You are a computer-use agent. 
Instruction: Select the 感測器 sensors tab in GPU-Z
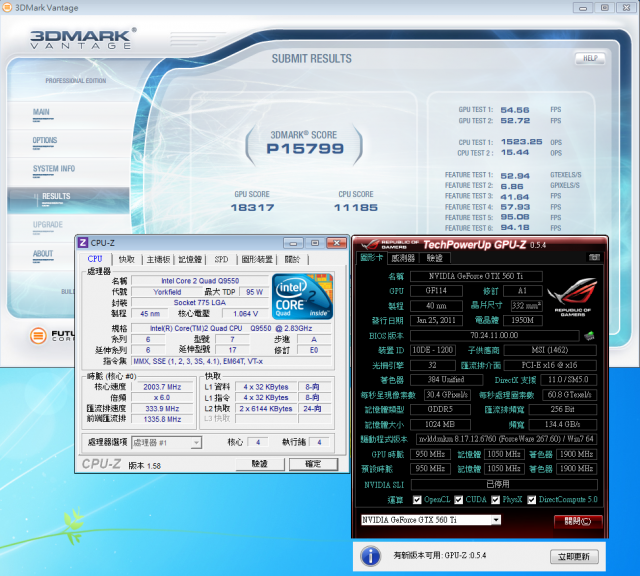[x=403, y=258]
